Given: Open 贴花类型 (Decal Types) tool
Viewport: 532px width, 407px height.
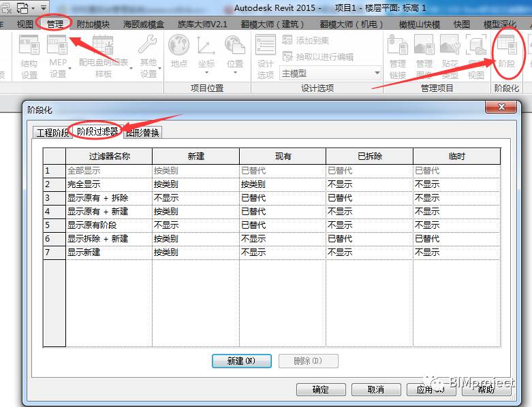Looking at the screenshot, I should point(450,57).
